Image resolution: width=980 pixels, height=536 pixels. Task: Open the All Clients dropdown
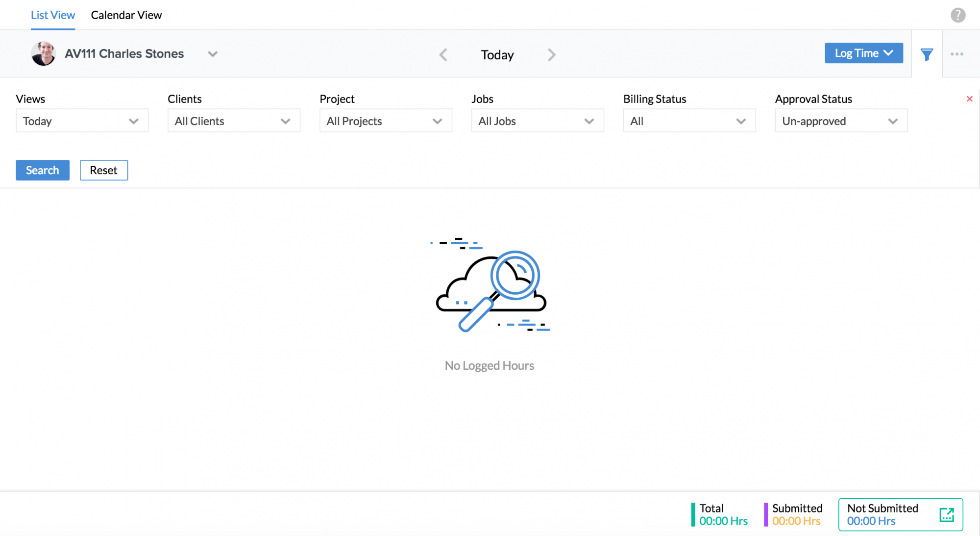(234, 121)
